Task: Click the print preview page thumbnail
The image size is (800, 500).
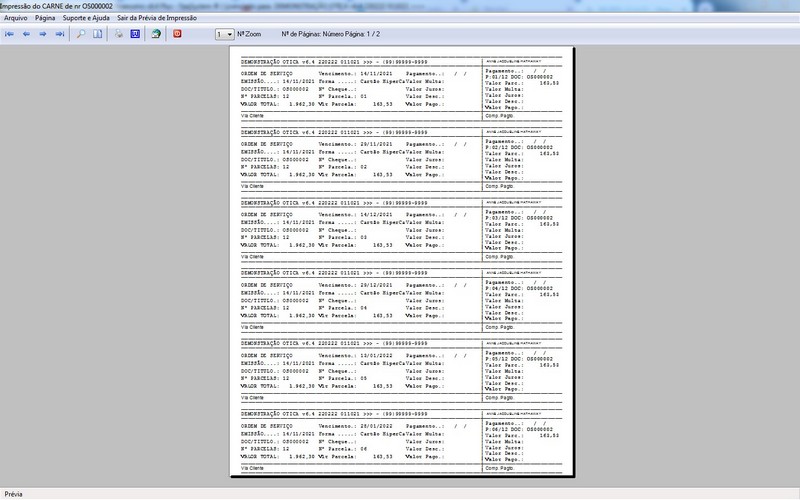Action: click(402, 262)
